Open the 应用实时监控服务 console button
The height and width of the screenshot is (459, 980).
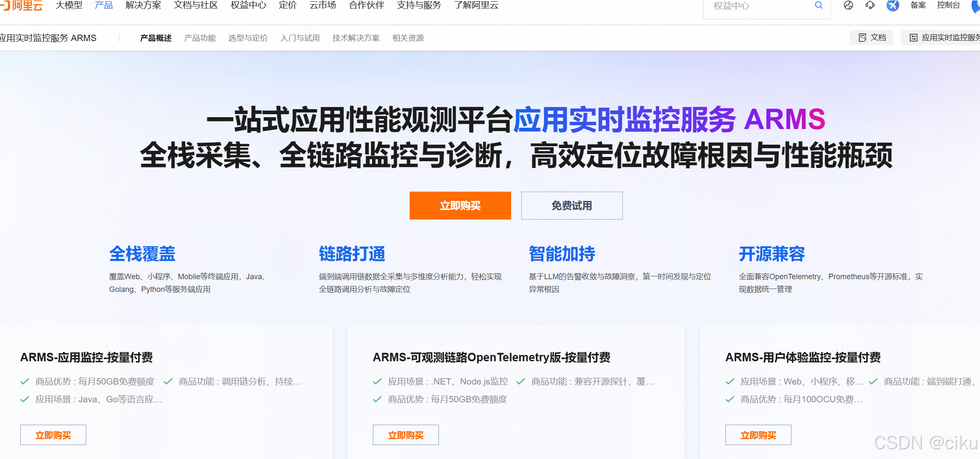941,38
